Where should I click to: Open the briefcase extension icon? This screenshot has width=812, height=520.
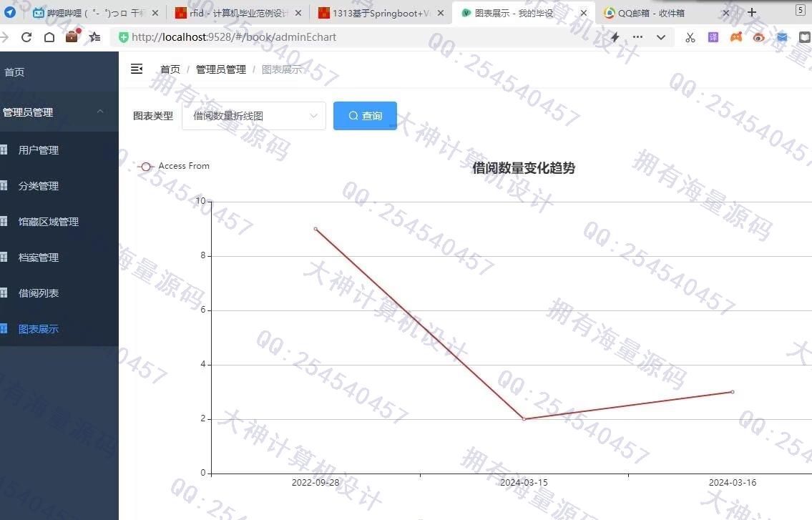(x=72, y=36)
